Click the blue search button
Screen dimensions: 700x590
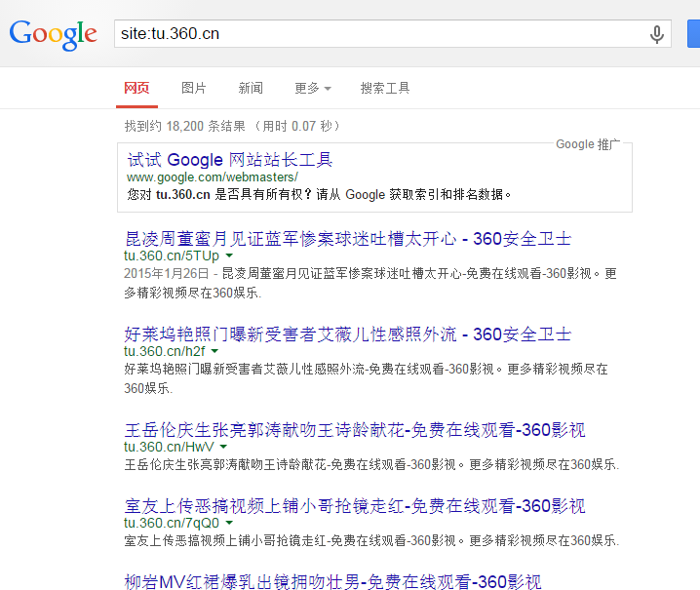coord(693,33)
